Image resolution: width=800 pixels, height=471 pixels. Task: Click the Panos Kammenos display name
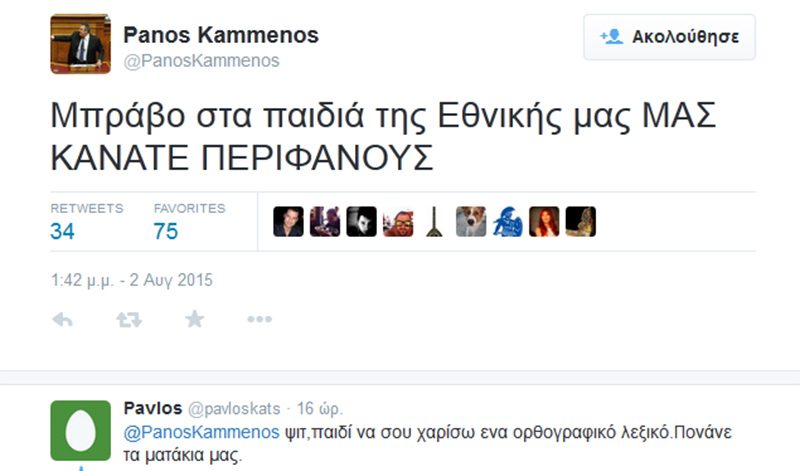[220, 36]
